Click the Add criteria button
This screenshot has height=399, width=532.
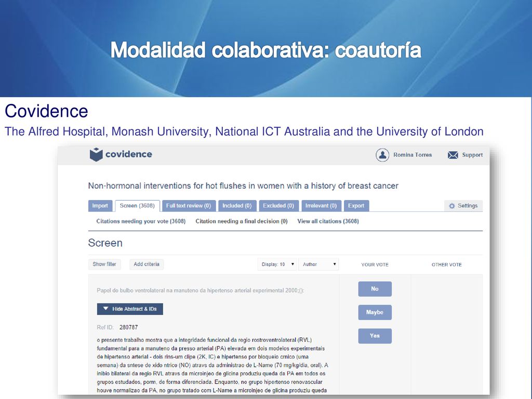(x=147, y=264)
